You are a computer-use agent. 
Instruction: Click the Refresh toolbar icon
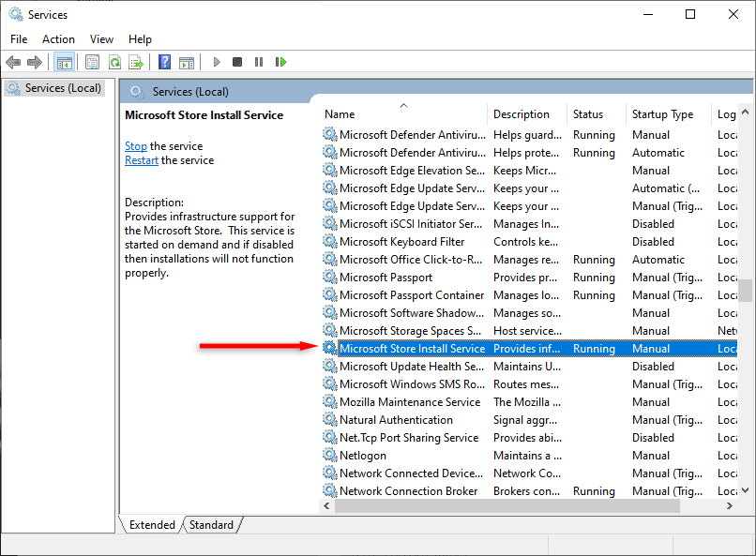click(114, 62)
